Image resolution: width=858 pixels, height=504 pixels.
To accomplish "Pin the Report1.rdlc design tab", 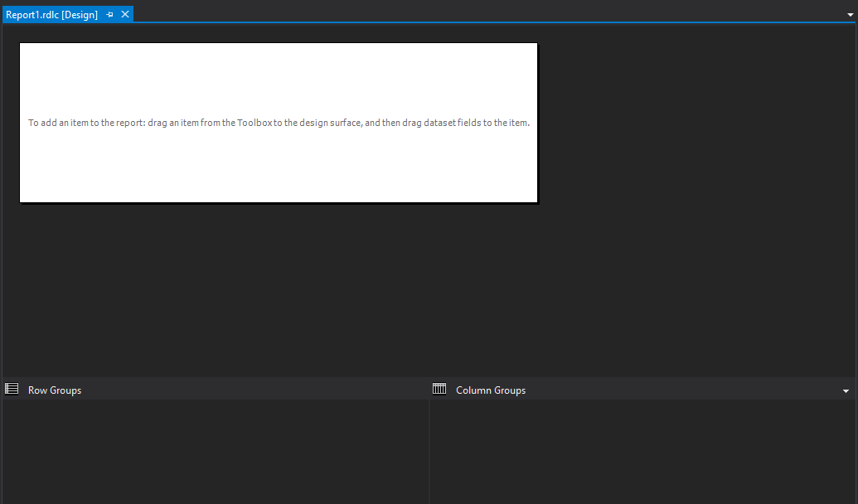I will tap(109, 15).
